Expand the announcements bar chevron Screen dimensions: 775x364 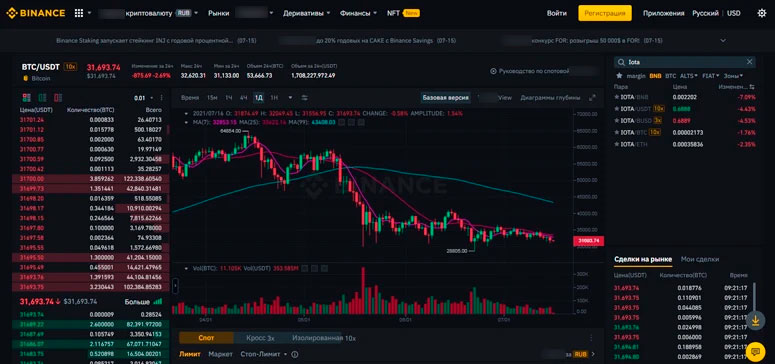[x=723, y=41]
